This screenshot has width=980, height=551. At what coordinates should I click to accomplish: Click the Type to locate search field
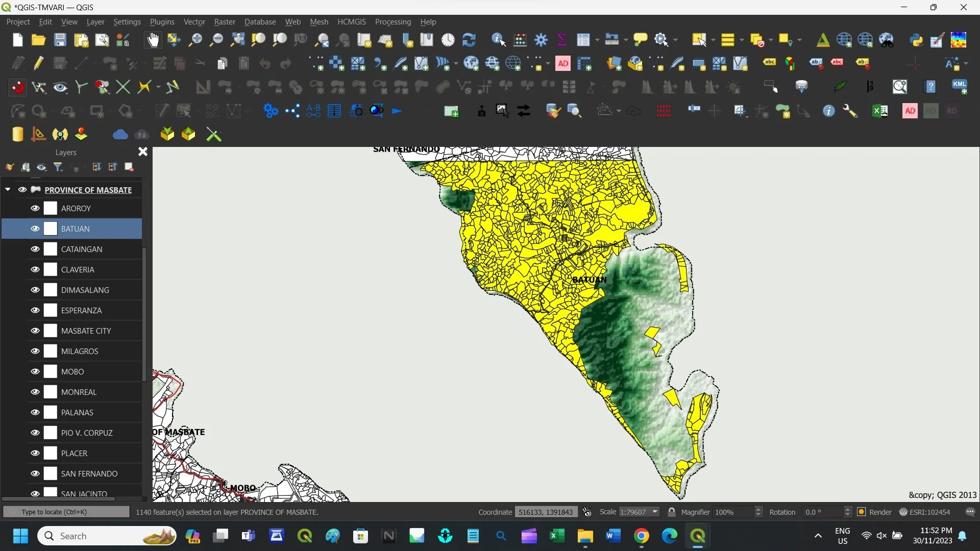(66, 512)
